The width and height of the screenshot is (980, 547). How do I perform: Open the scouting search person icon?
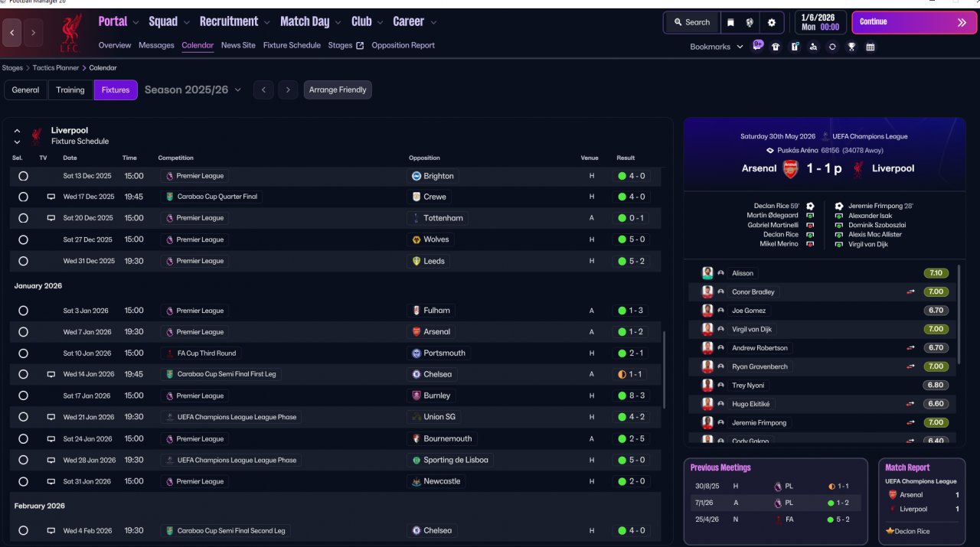tap(813, 47)
